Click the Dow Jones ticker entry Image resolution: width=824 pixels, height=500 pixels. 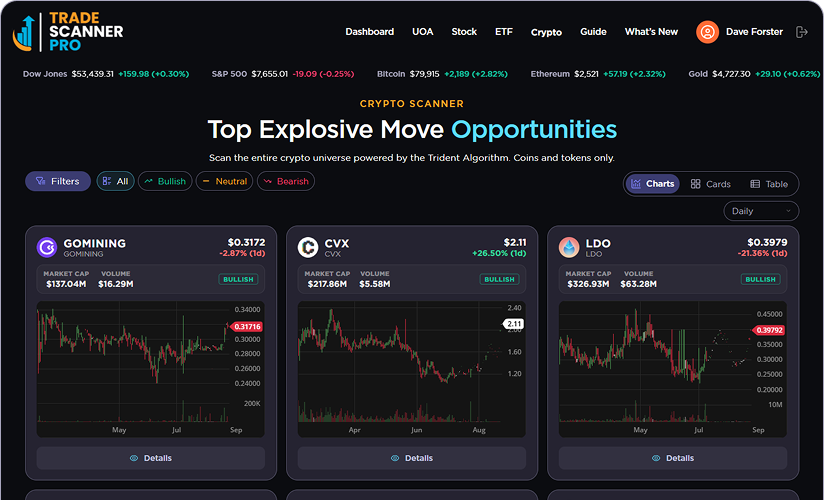tap(106, 74)
